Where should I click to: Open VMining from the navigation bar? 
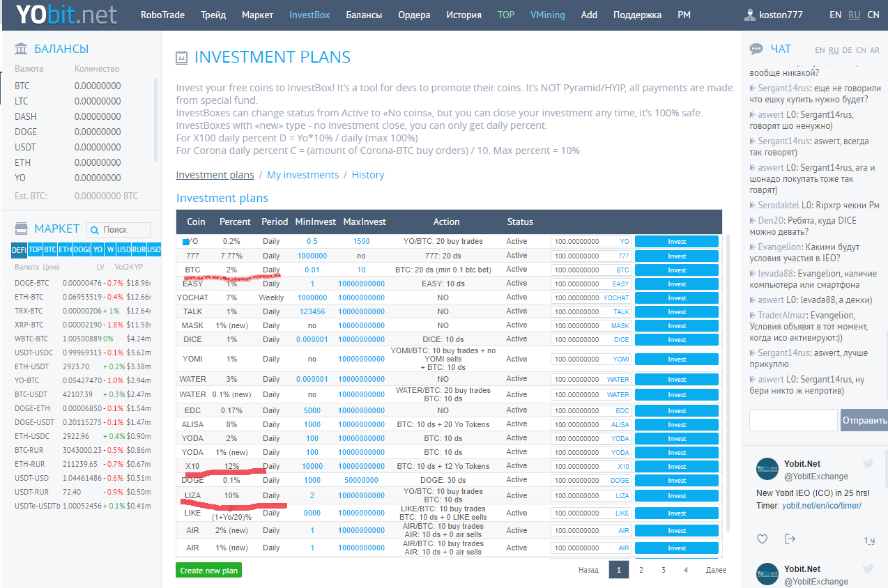[548, 15]
